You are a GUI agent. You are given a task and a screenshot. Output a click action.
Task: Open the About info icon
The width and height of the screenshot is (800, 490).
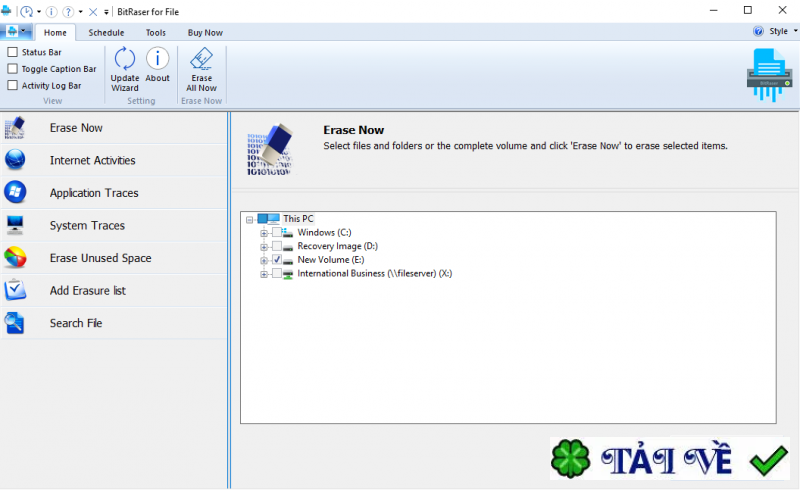point(157,58)
